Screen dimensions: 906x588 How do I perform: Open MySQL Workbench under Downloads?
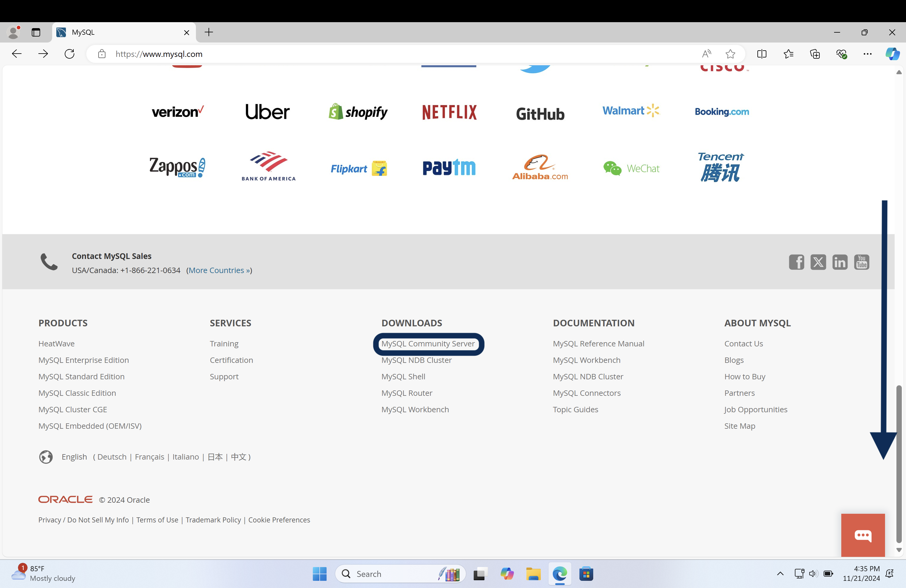pyautogui.click(x=415, y=409)
